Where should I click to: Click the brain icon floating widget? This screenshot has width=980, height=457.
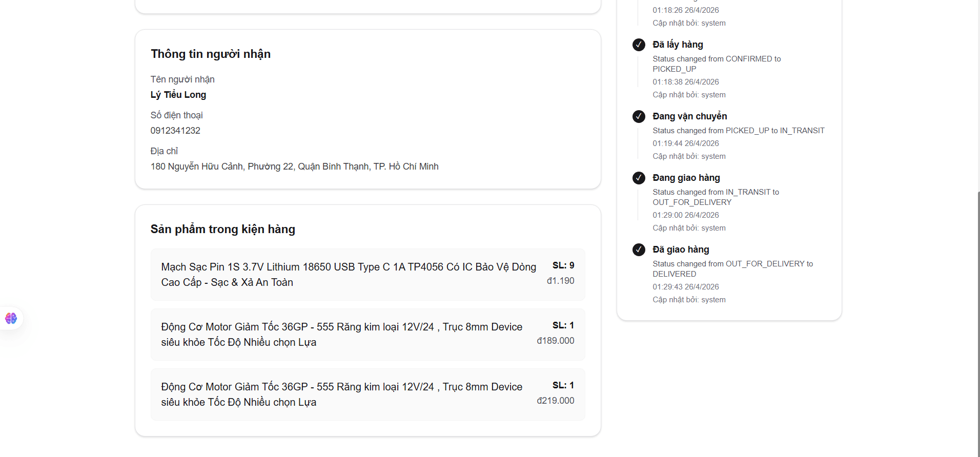pos(11,318)
